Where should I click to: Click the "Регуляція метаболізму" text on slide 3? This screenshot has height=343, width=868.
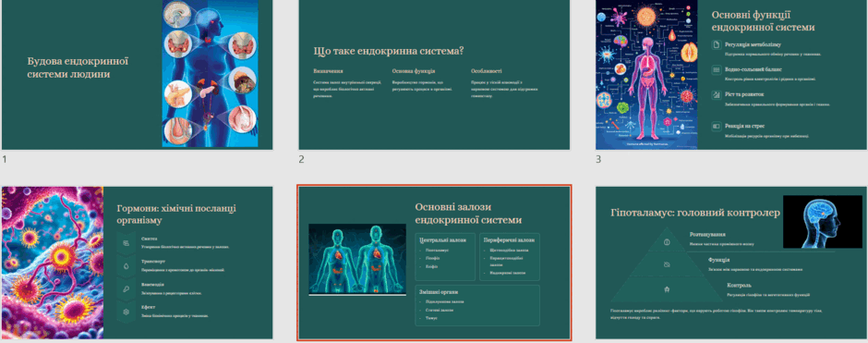(x=752, y=44)
